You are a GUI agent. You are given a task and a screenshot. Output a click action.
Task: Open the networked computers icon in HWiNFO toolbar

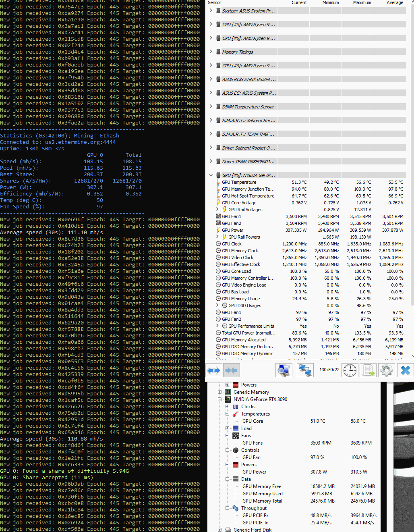(x=305, y=370)
